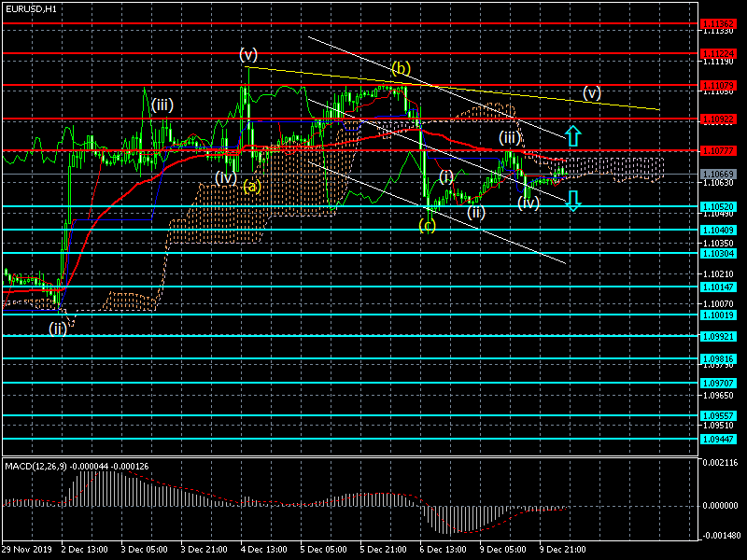Click the 1.11079 resistance price label
Screen dimensions: 747x560
(718, 86)
